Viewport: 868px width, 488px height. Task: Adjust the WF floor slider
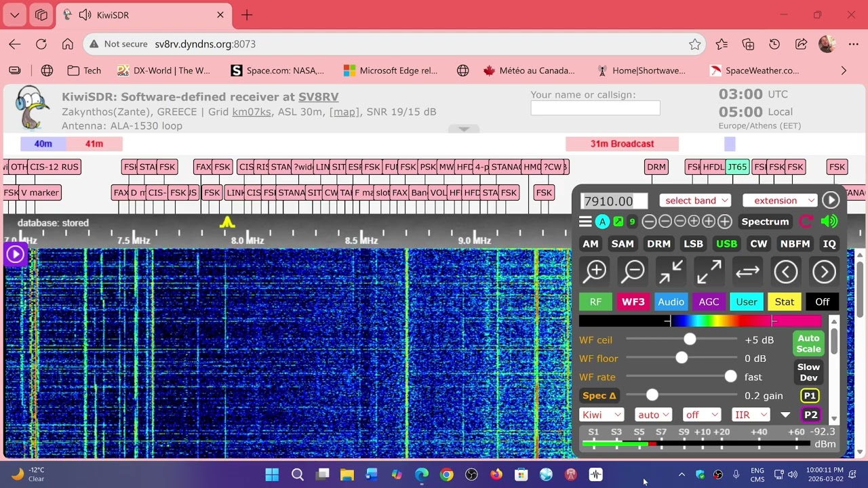(682, 358)
